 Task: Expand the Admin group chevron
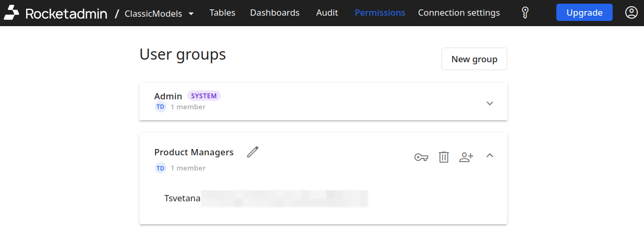pyautogui.click(x=490, y=103)
